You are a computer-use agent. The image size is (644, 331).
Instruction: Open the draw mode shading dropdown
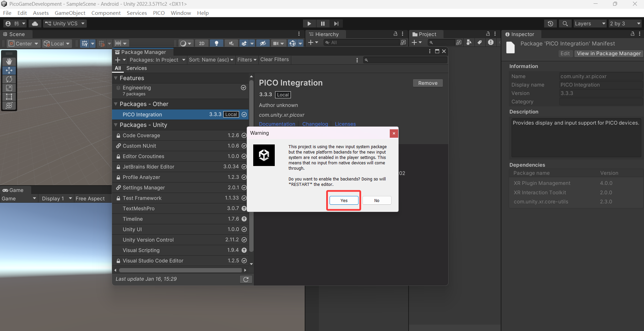point(185,43)
